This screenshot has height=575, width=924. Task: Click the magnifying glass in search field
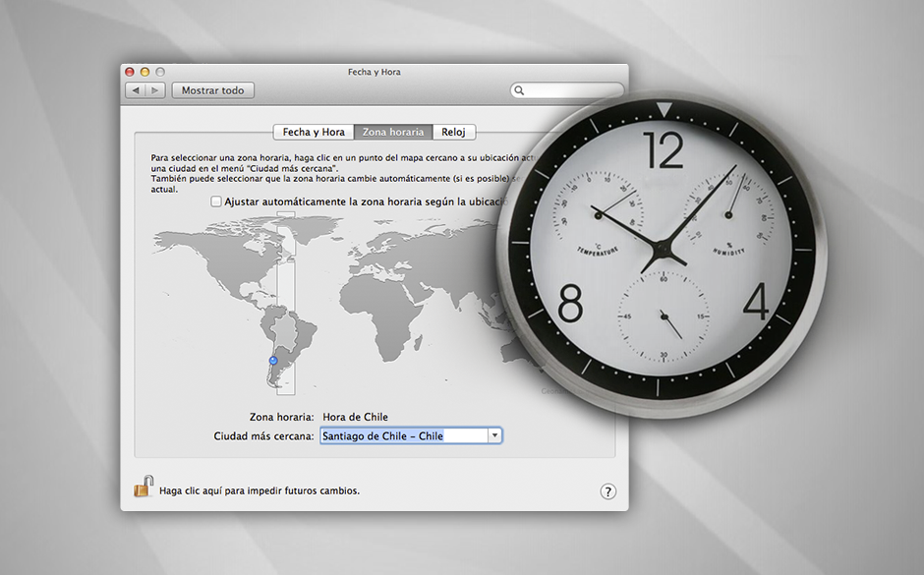pos(521,90)
